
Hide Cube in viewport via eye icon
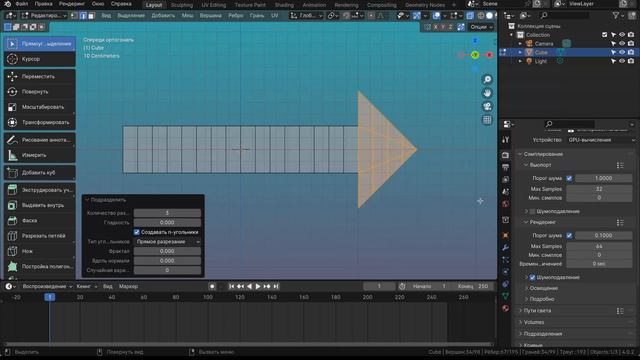pyautogui.click(x=622, y=52)
